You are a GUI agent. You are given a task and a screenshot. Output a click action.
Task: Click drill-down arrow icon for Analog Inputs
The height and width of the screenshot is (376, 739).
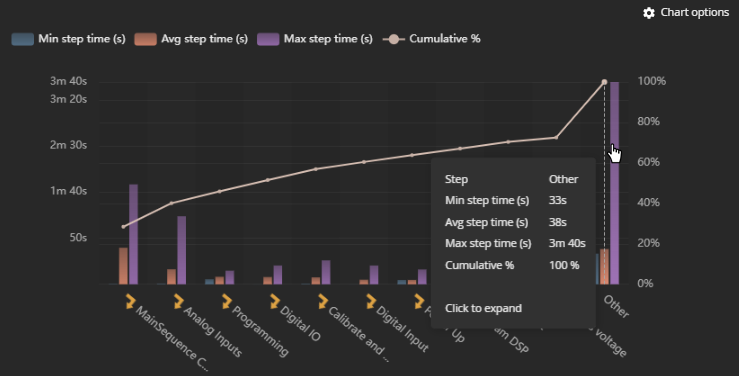click(178, 302)
